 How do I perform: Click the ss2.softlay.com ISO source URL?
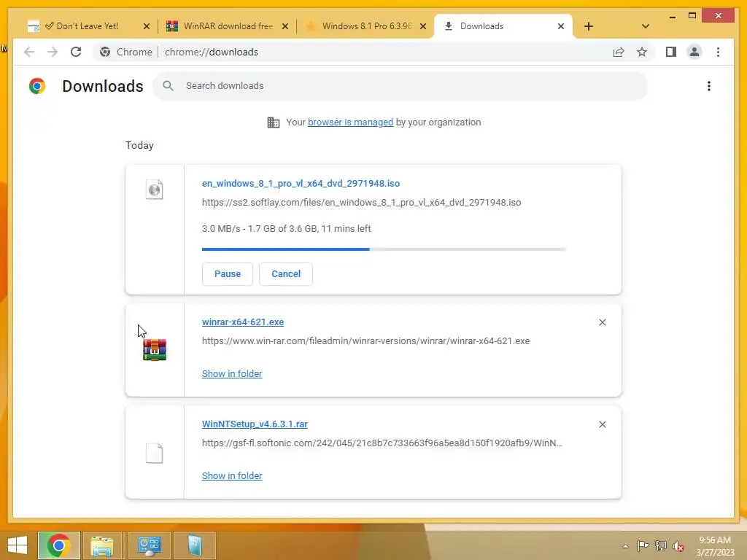tap(361, 203)
